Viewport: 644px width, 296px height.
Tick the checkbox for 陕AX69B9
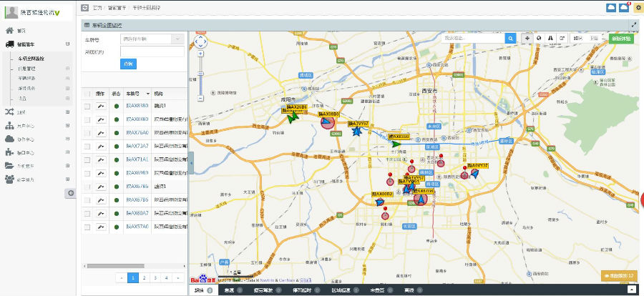click(x=87, y=173)
